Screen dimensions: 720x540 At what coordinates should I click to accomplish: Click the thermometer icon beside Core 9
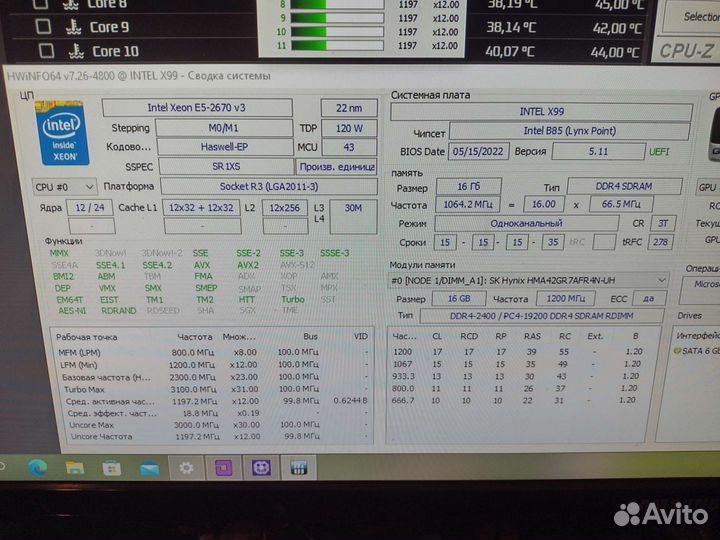tap(73, 27)
